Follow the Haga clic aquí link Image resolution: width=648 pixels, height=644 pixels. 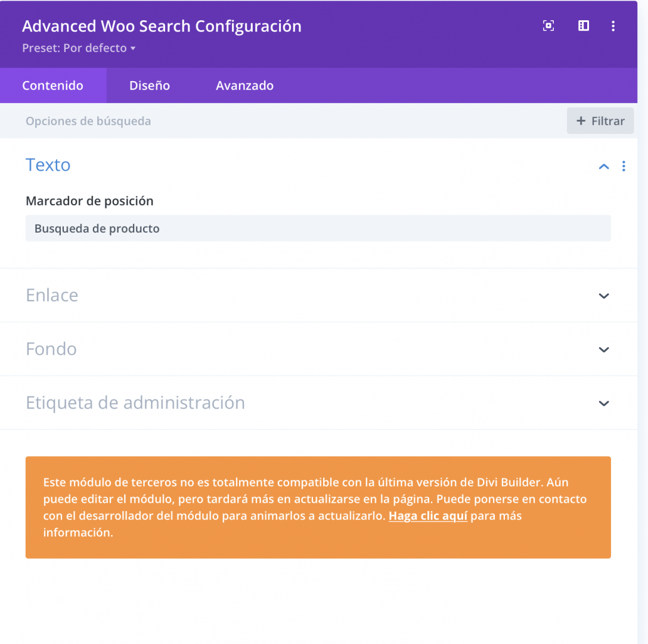(x=428, y=516)
